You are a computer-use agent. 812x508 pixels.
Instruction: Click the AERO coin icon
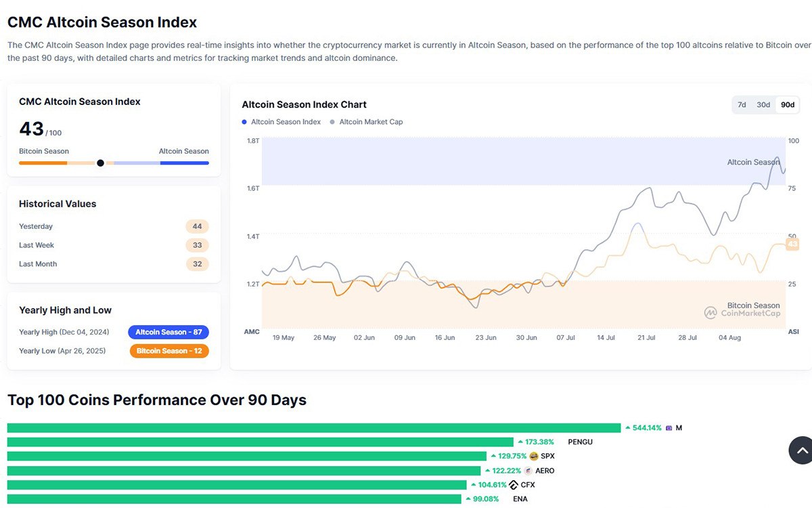[x=528, y=471]
